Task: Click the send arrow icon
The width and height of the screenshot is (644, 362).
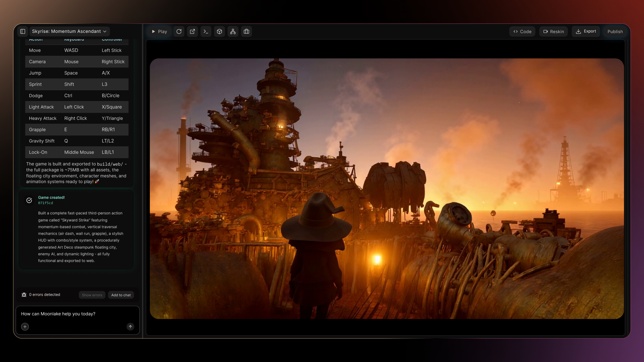Action: pos(130,326)
